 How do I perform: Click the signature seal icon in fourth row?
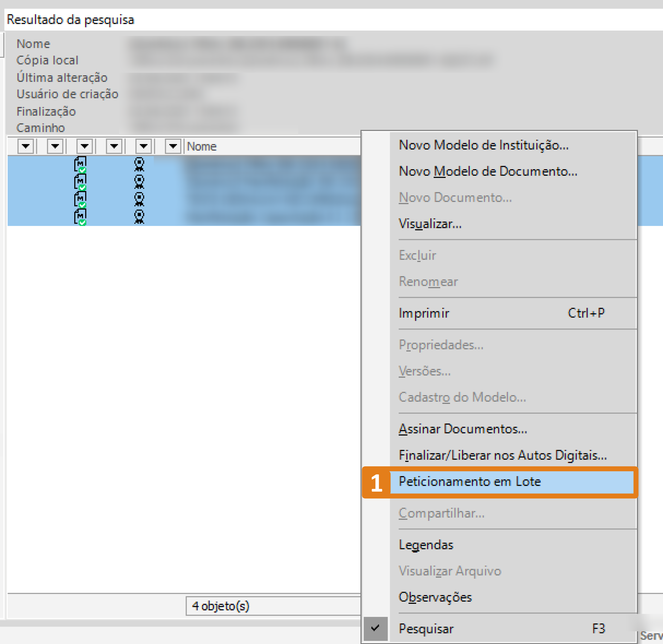click(x=139, y=217)
